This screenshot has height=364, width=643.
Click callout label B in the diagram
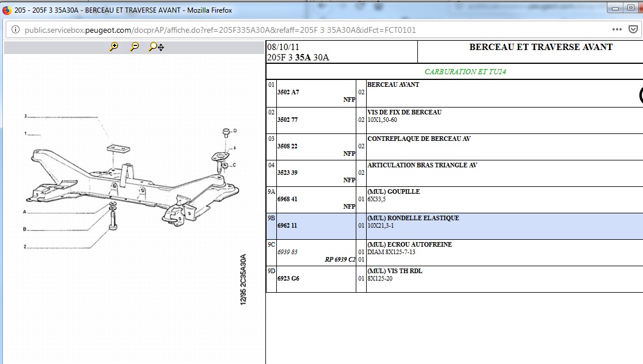[25, 229]
